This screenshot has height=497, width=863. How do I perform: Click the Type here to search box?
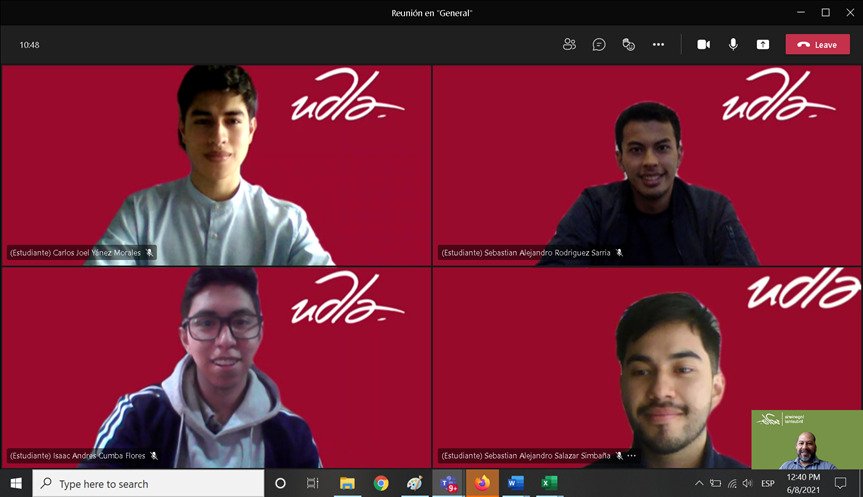[150, 483]
